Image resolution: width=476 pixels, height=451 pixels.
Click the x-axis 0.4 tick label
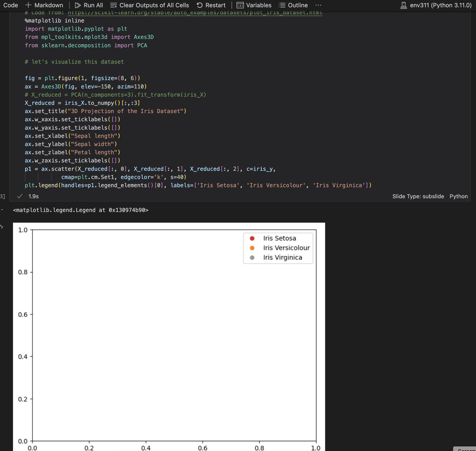146,448
